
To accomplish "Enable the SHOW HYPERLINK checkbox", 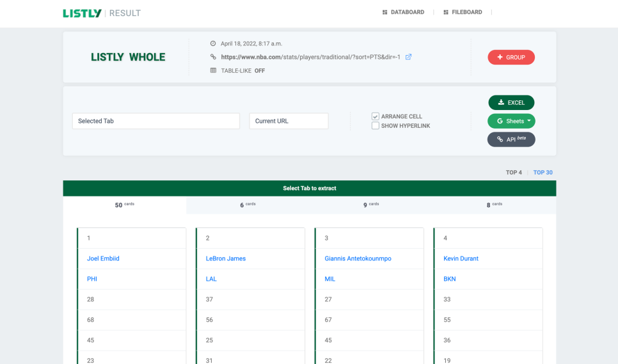I will click(375, 125).
